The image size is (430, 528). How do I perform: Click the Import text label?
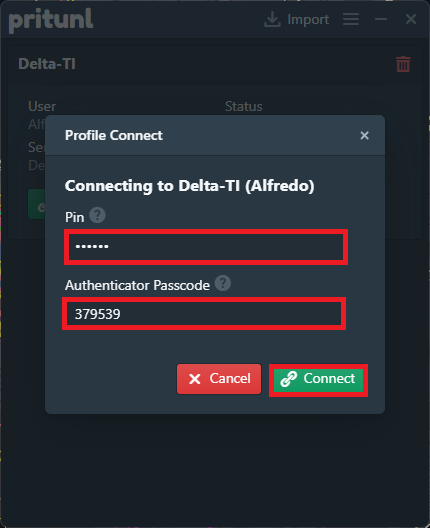coord(308,20)
